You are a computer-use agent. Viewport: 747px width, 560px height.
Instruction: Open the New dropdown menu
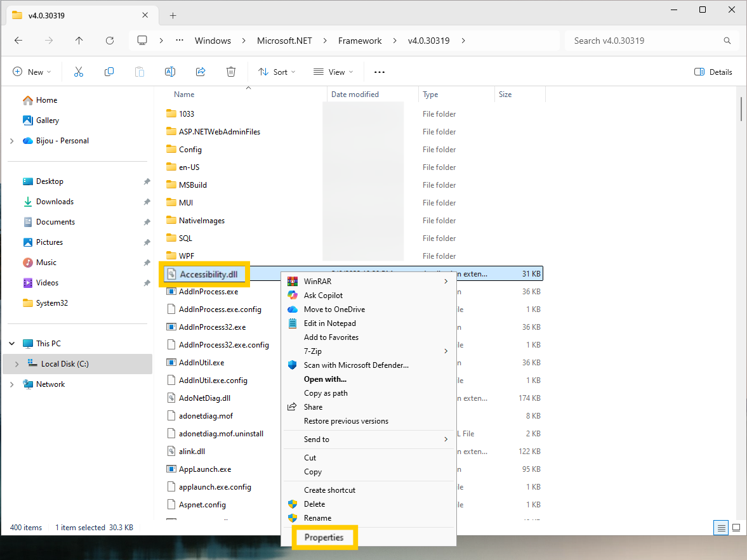point(32,72)
